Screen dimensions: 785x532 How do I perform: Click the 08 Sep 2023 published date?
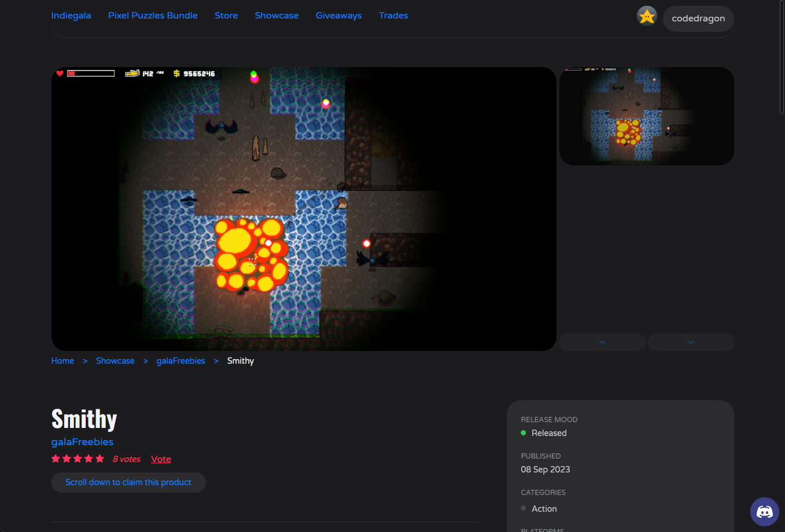(x=546, y=470)
